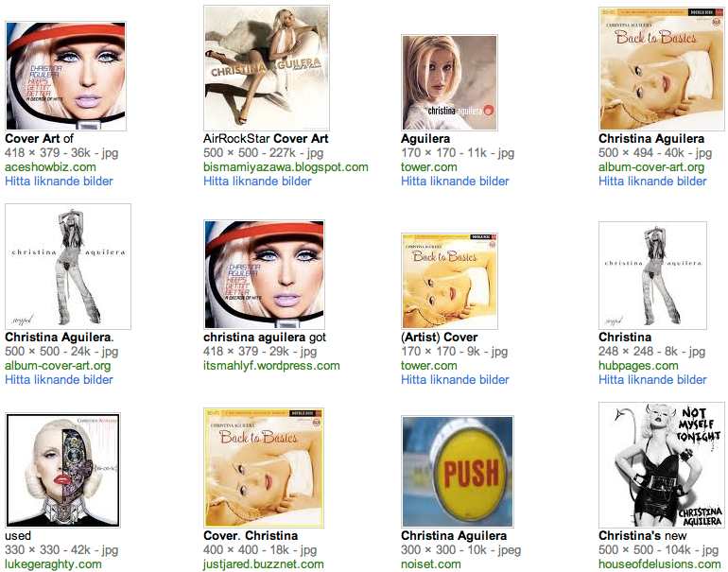
Task: Open the bismamiyazawa.blogspot.com link
Action: point(286,167)
